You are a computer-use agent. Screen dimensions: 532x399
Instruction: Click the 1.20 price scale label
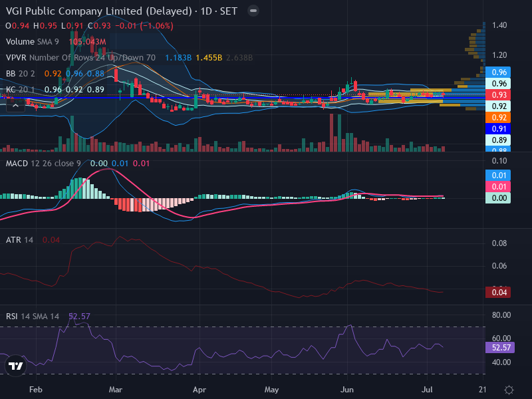tap(499, 55)
